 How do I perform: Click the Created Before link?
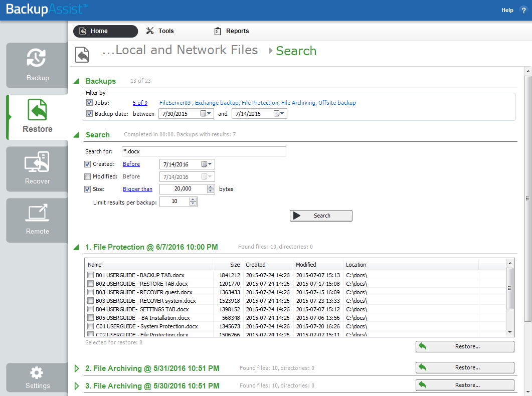click(131, 164)
